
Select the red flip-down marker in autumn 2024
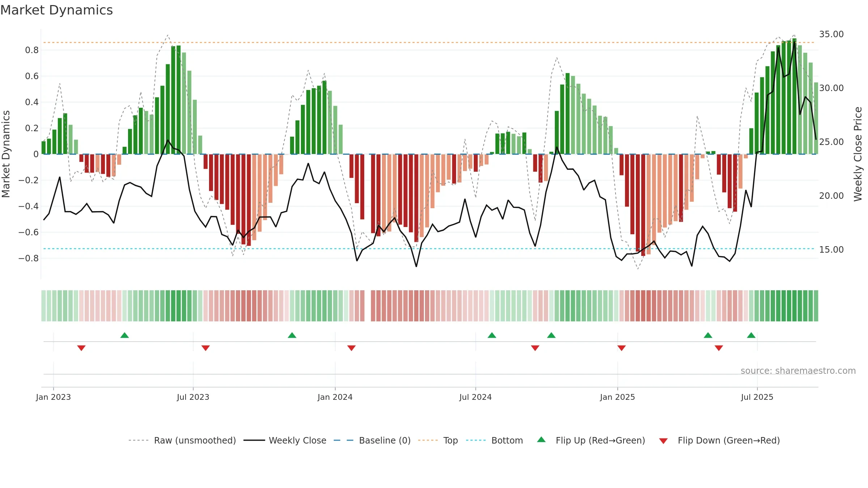click(x=535, y=348)
